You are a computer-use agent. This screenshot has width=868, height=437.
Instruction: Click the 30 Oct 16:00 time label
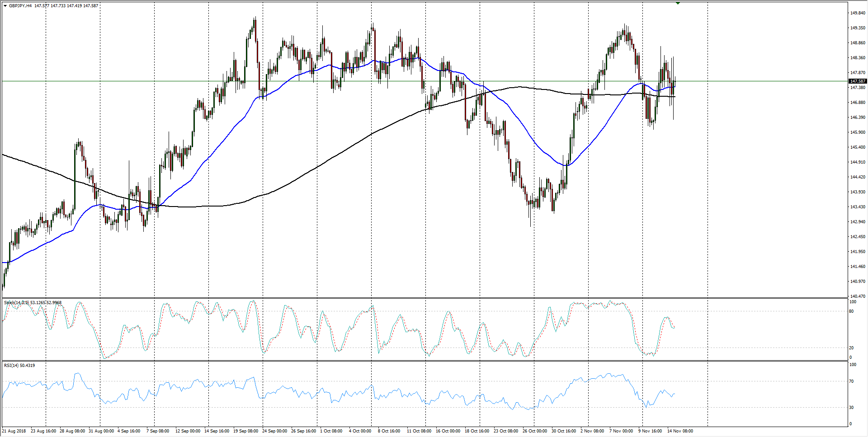coord(563,431)
